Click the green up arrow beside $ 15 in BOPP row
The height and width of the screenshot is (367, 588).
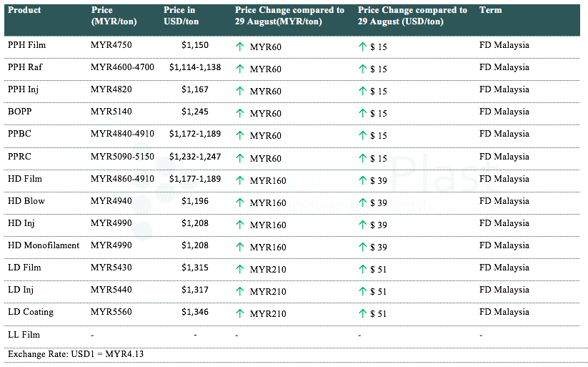pos(363,114)
